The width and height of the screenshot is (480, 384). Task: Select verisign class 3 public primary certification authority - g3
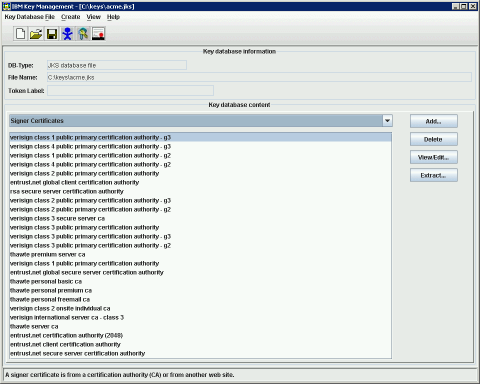[x=200, y=236]
